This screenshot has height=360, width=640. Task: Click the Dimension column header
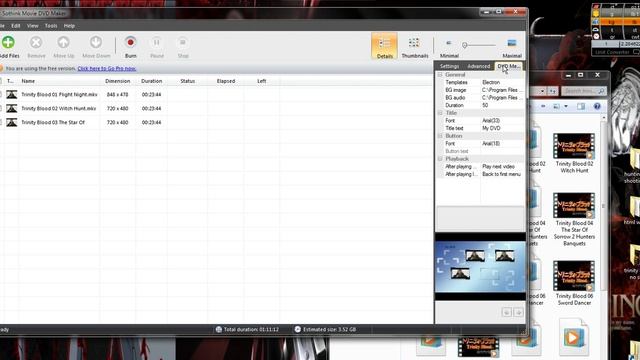pyautogui.click(x=118, y=81)
